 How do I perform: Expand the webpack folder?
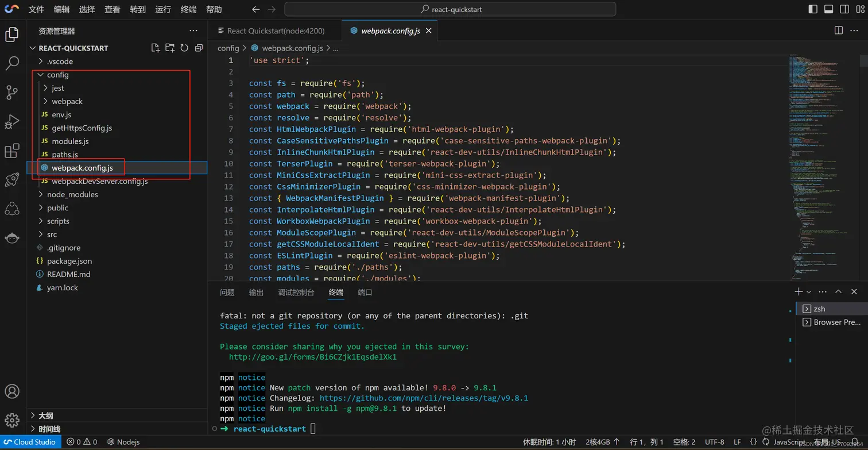point(45,101)
